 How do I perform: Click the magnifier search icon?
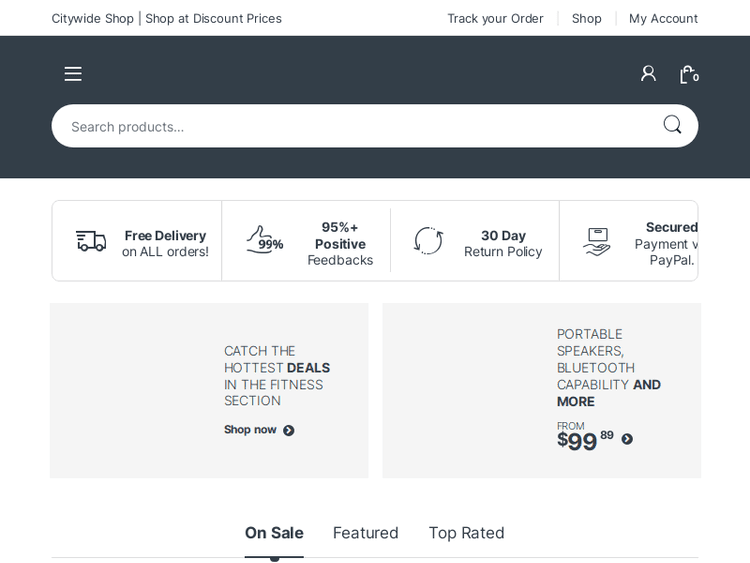point(672,125)
